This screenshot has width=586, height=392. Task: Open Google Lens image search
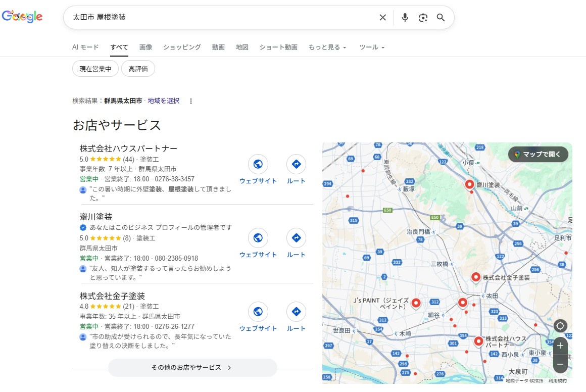[x=423, y=18]
